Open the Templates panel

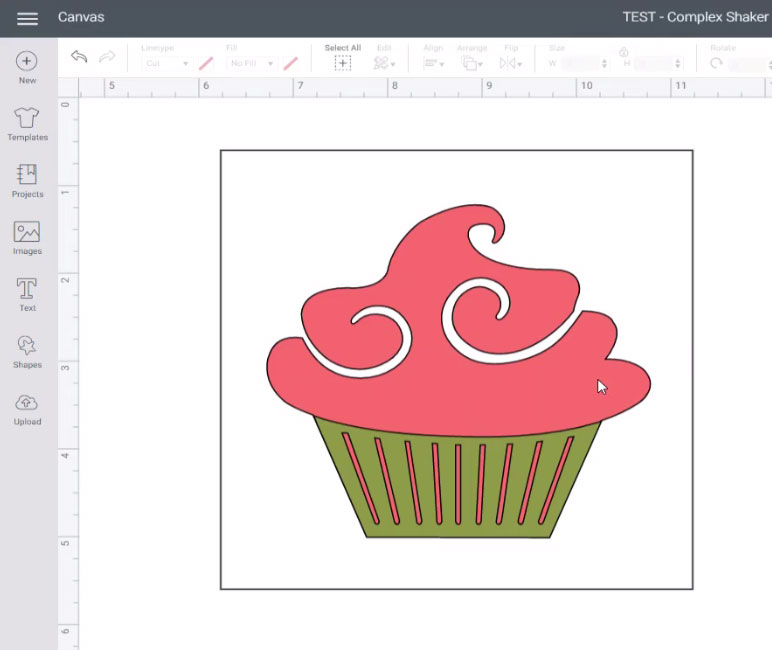(x=27, y=124)
